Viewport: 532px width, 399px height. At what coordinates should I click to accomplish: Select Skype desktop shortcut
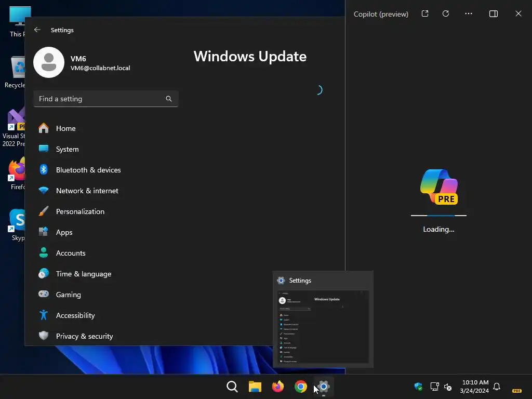(17, 224)
